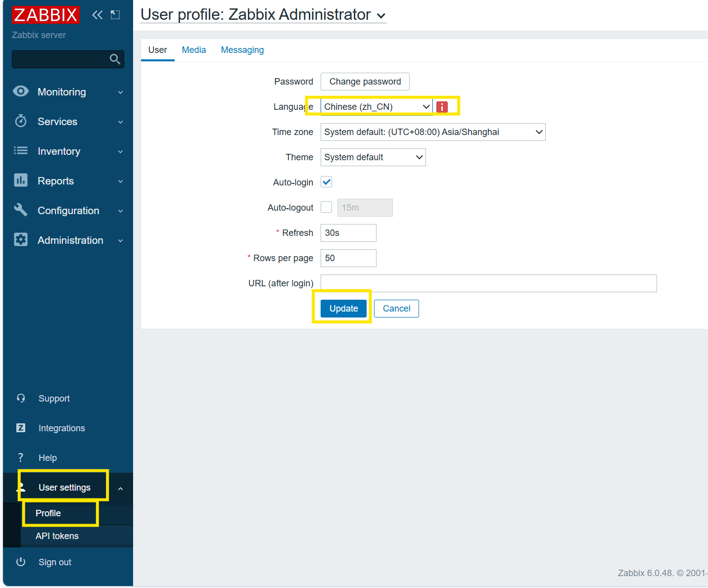Viewport: 708px width, 588px height.
Task: Collapse the User settings submenu chevron
Action: coord(121,489)
